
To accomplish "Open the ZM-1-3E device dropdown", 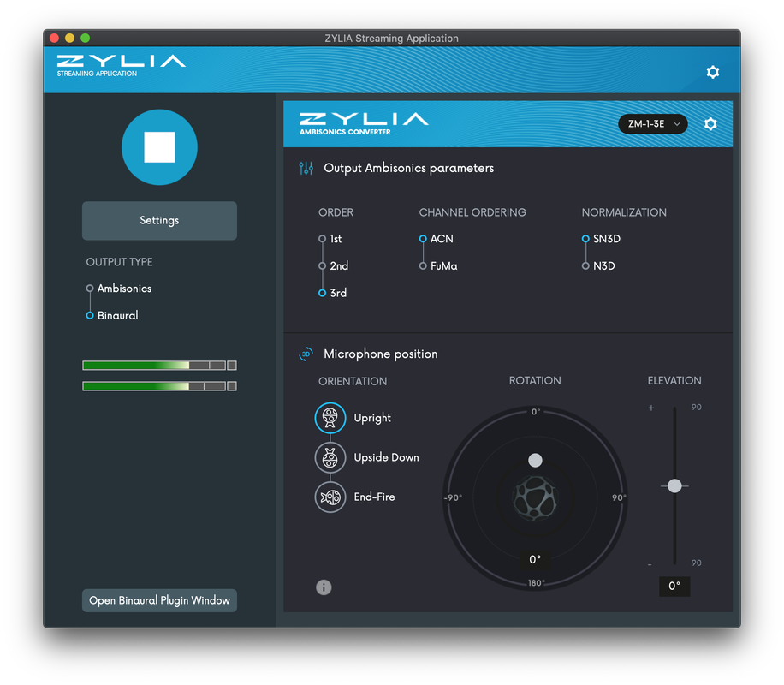I will coord(652,123).
